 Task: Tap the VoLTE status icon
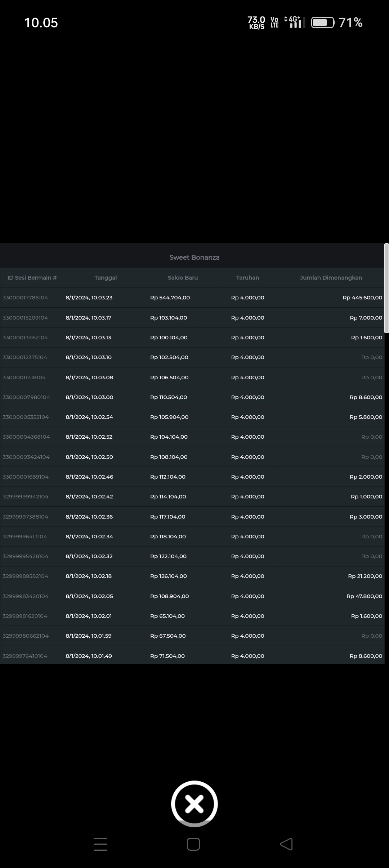click(x=274, y=22)
